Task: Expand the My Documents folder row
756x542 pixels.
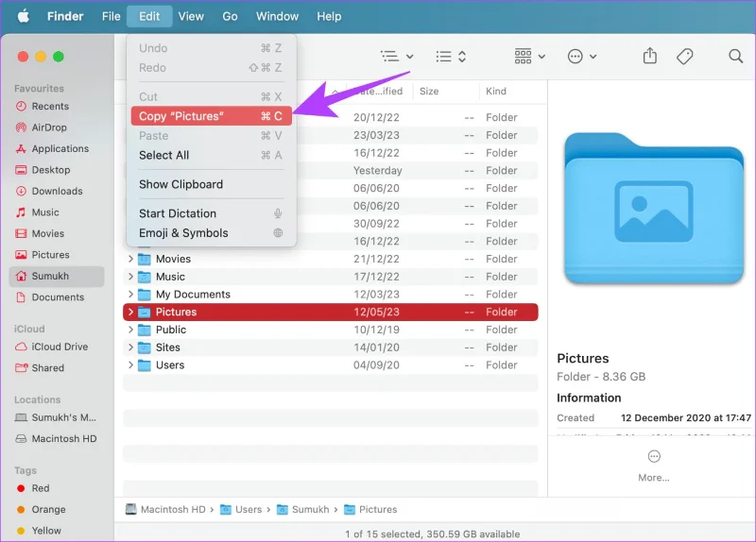Action: point(130,295)
